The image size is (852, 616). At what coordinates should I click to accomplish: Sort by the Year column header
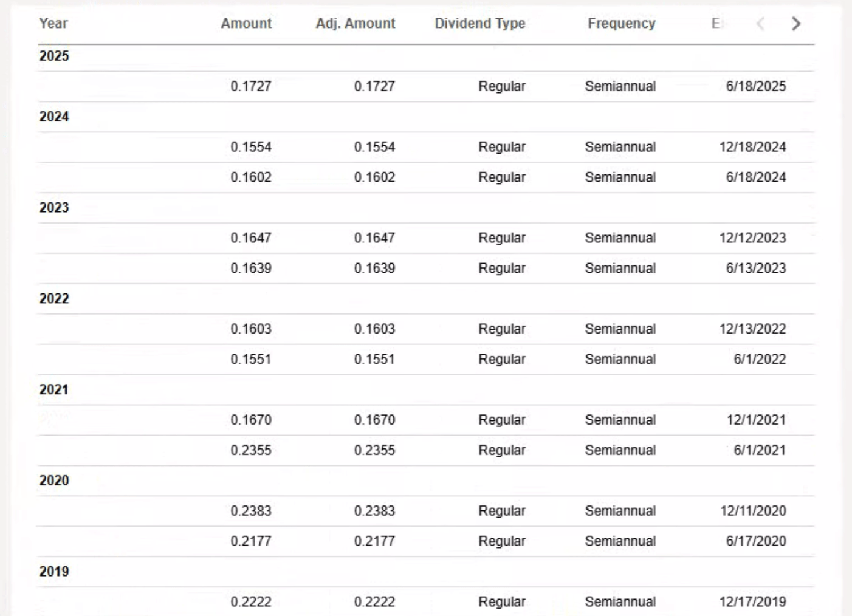coord(53,24)
